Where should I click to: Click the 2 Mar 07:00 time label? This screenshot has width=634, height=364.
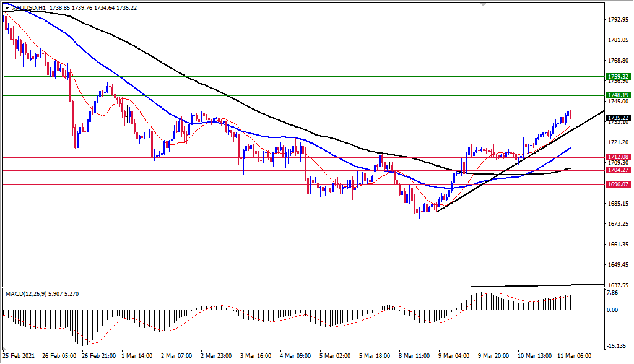pos(176,356)
